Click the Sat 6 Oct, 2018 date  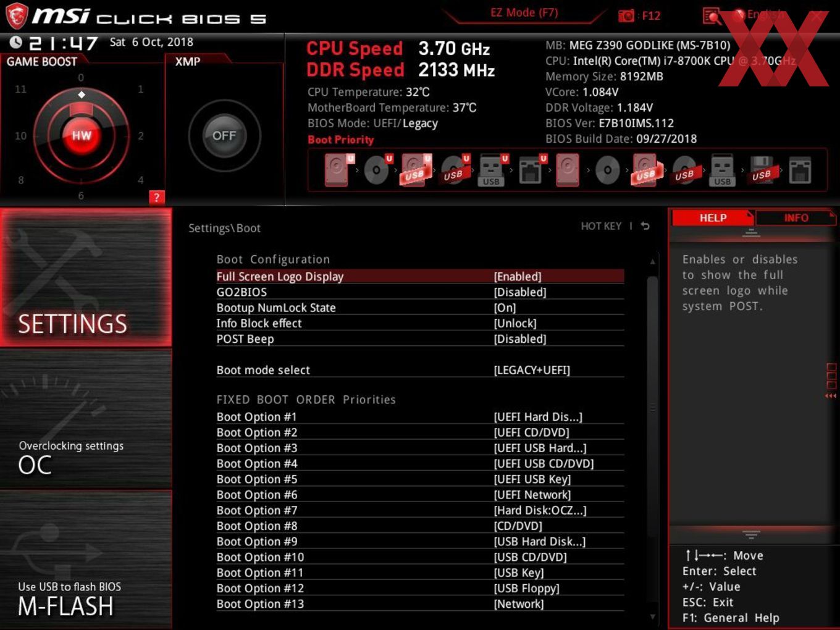[151, 42]
